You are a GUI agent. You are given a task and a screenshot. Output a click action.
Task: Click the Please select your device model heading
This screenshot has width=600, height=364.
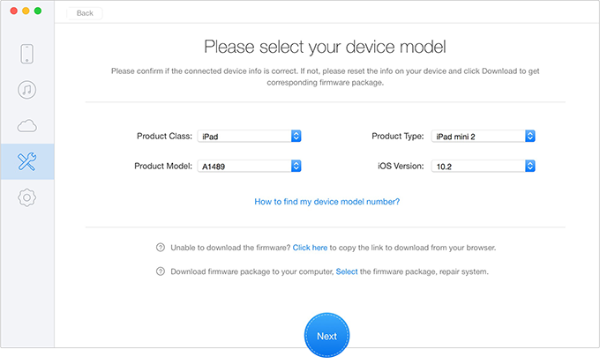coord(325,47)
